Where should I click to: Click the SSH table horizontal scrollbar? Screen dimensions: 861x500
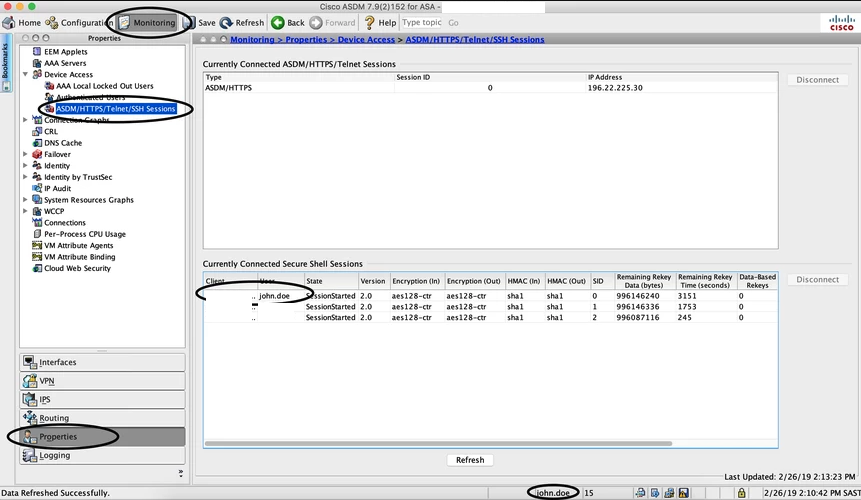click(x=438, y=443)
